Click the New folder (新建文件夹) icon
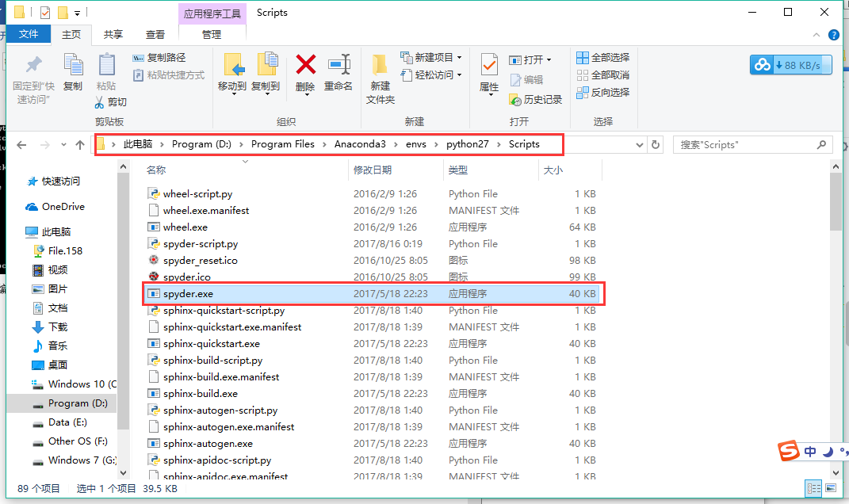The width and height of the screenshot is (849, 504). [x=380, y=66]
